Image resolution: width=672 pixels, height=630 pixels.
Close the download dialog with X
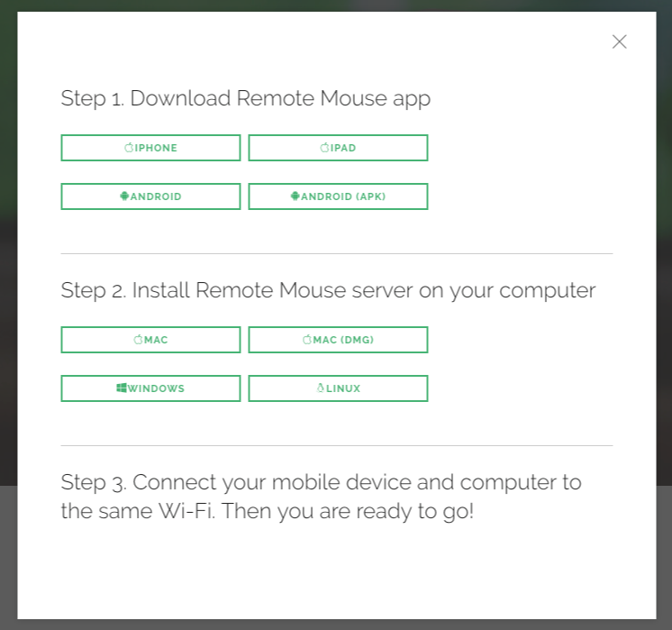tap(619, 42)
